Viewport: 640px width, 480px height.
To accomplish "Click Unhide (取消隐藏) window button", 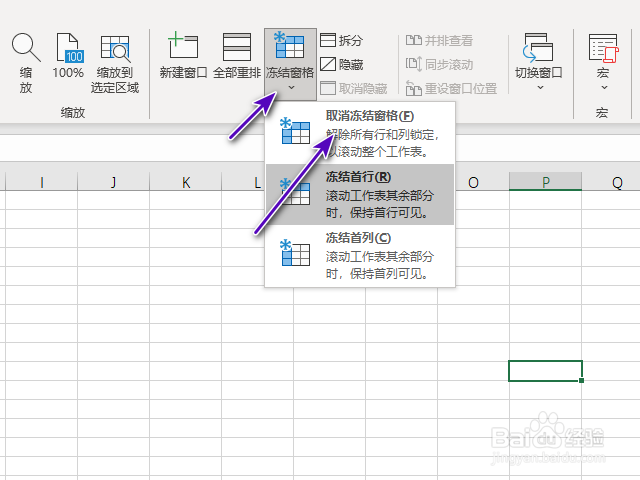I will coord(353,88).
